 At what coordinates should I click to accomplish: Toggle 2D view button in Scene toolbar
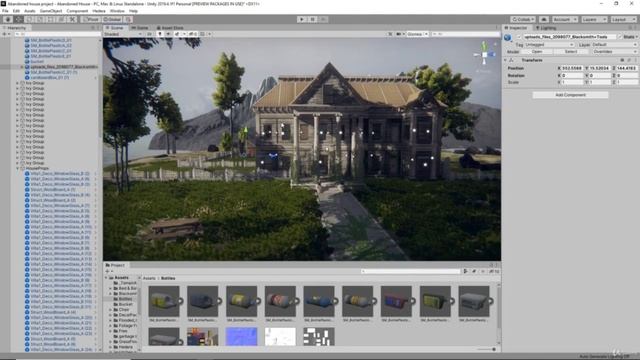point(150,34)
